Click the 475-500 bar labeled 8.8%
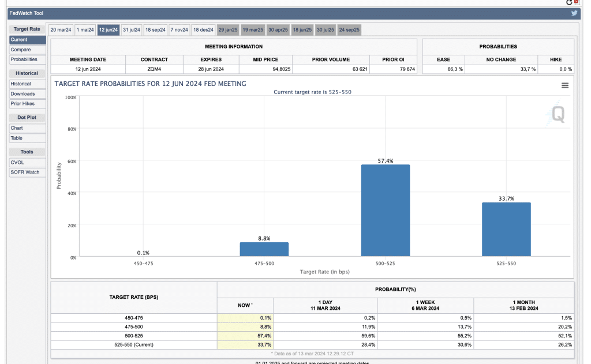 point(264,249)
